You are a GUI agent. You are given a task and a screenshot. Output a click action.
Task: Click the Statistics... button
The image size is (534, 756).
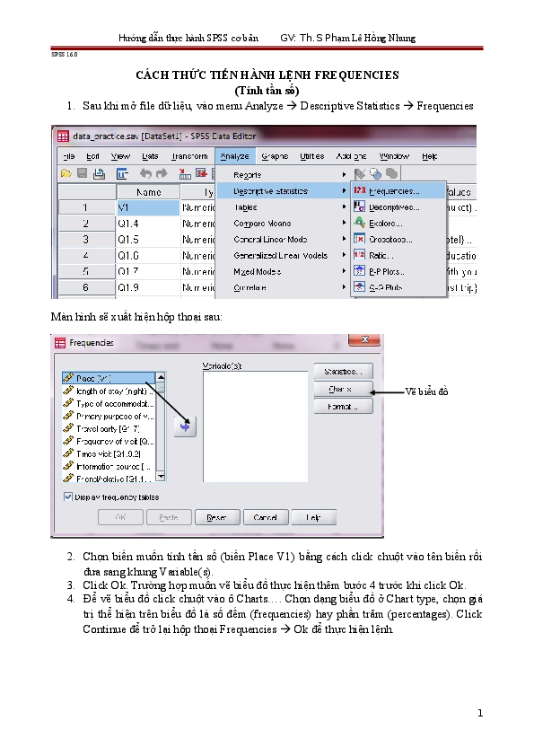point(343,372)
